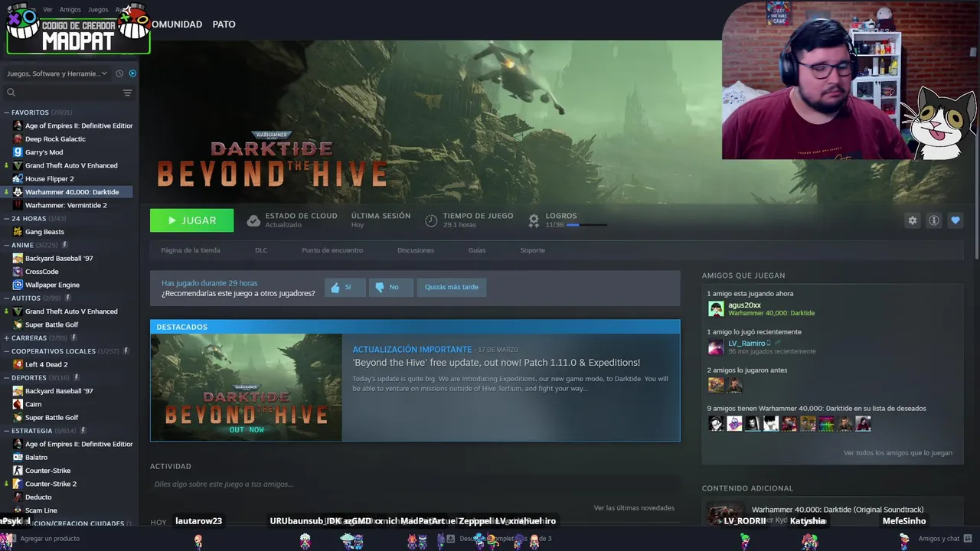Click thumbs down No recommendation button
The width and height of the screenshot is (980, 551).
pyautogui.click(x=390, y=287)
